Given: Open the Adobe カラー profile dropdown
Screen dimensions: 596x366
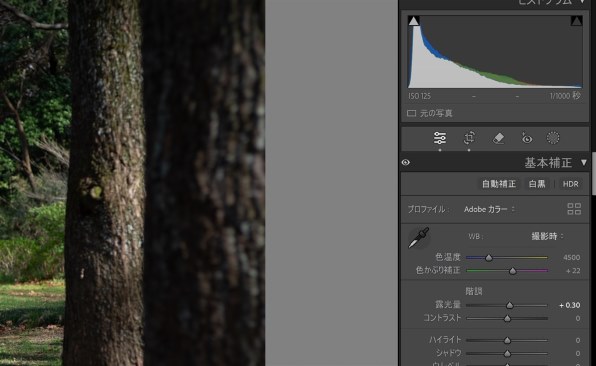Looking at the screenshot, I should 489,209.
